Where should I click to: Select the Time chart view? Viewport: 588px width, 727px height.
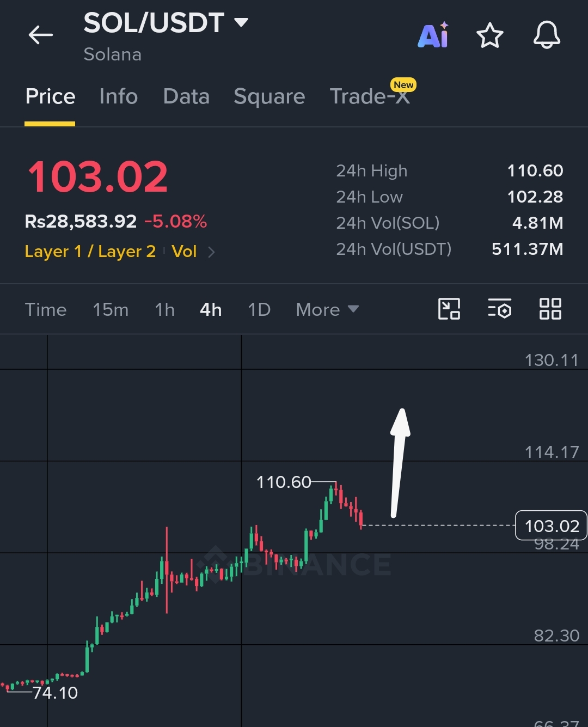pyautogui.click(x=46, y=309)
